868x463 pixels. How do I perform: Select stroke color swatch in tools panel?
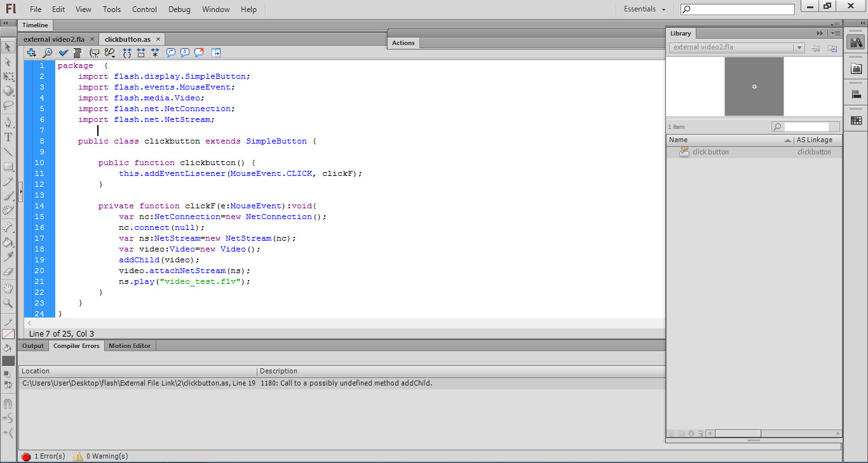tap(8, 334)
